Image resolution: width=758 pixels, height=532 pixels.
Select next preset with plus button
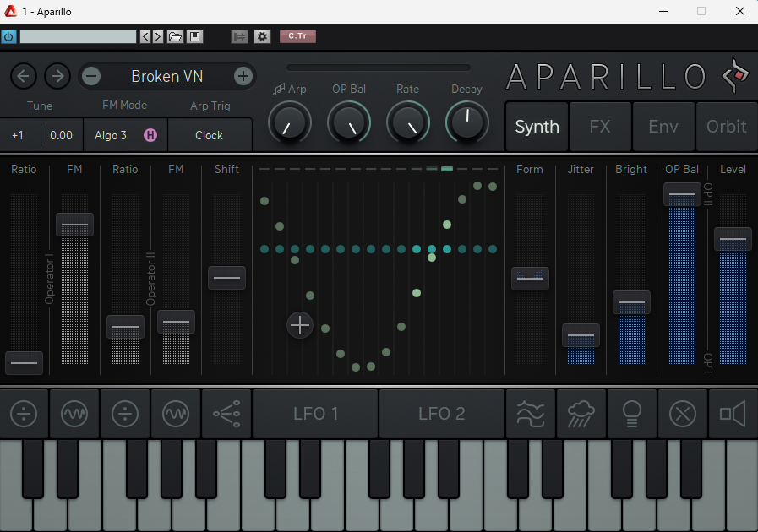point(243,76)
